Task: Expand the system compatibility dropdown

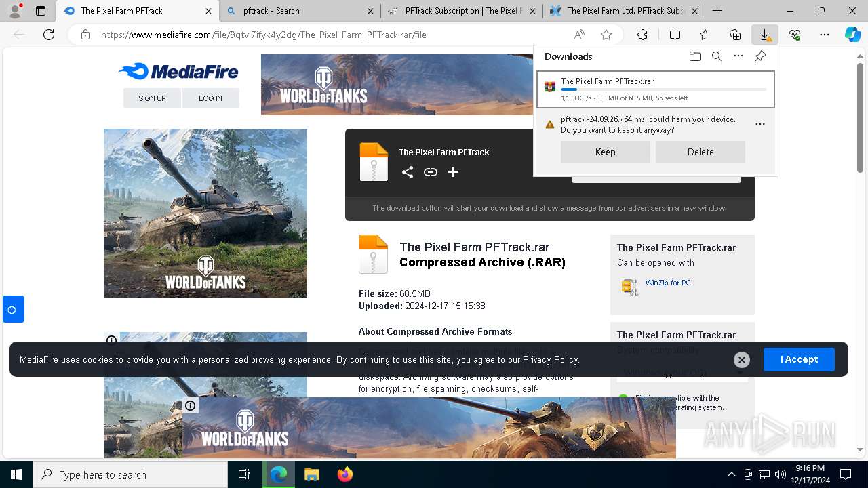Action: pos(682,373)
